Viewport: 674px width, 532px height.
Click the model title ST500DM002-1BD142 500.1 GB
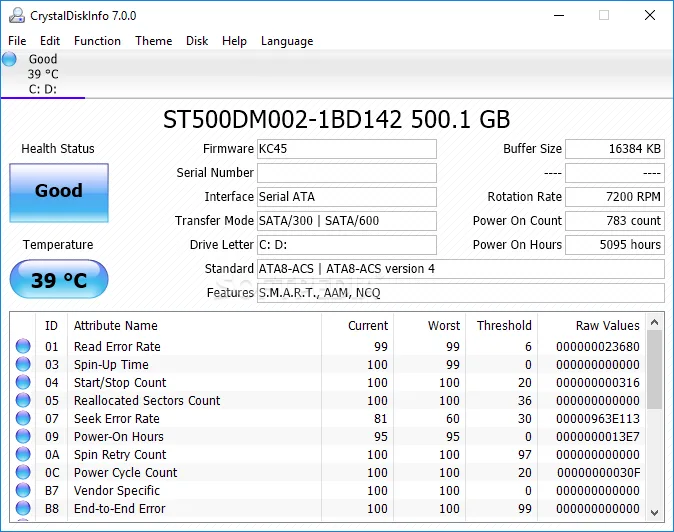(337, 119)
